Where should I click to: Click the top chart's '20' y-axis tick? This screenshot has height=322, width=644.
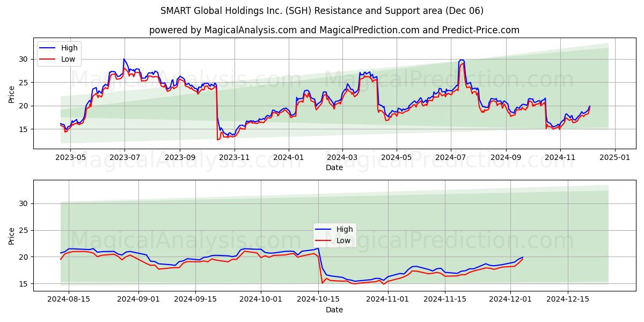(25, 106)
